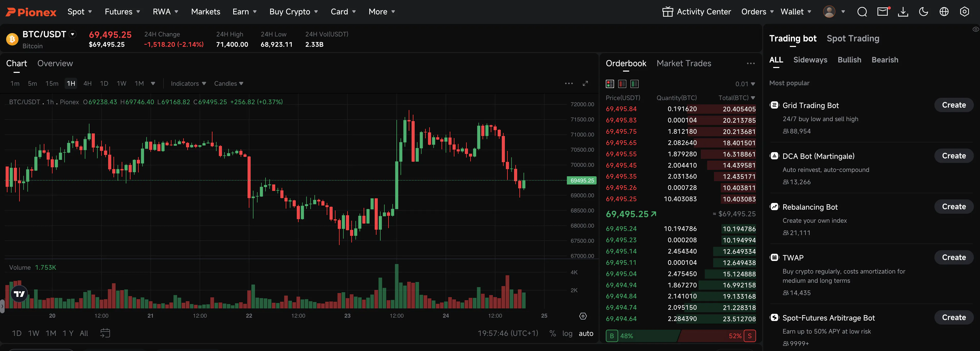
Task: Toggle auto scale on chart
Action: click(586, 334)
